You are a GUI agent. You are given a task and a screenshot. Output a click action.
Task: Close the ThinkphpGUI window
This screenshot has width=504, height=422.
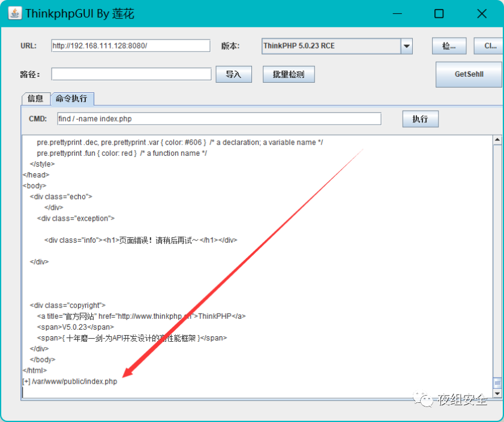(x=482, y=14)
